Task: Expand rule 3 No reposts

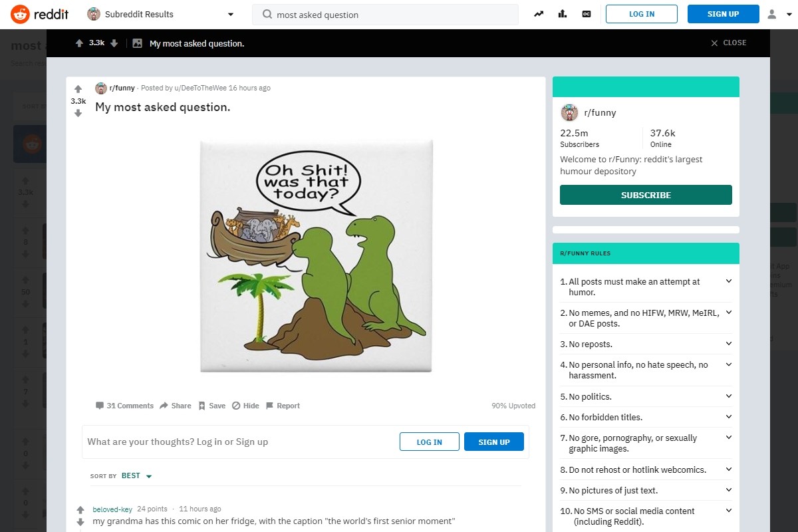Action: 729,344
